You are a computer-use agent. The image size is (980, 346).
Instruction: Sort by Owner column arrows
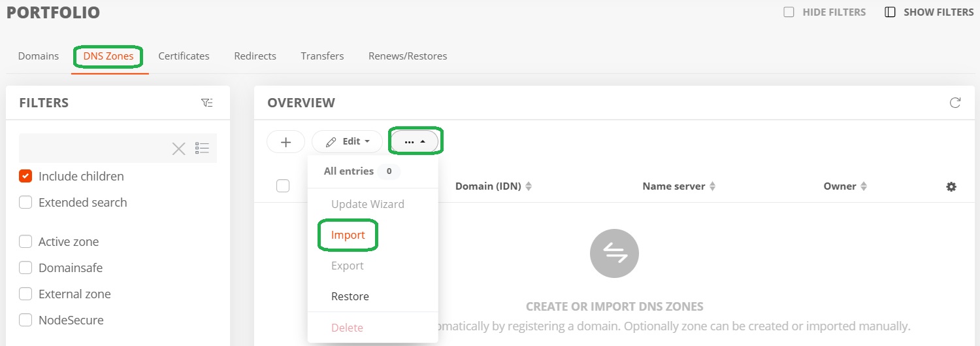864,186
